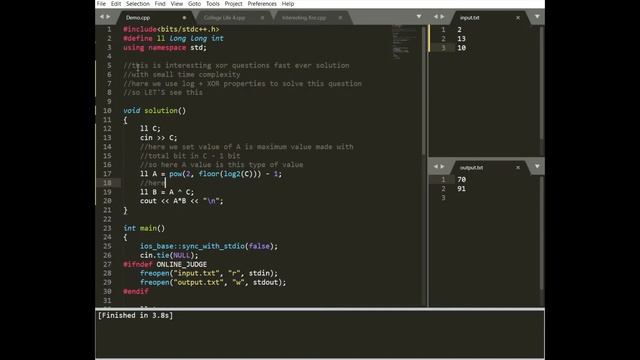Open tab list dropdown of input.txt pane

pyautogui.click(x=537, y=17)
